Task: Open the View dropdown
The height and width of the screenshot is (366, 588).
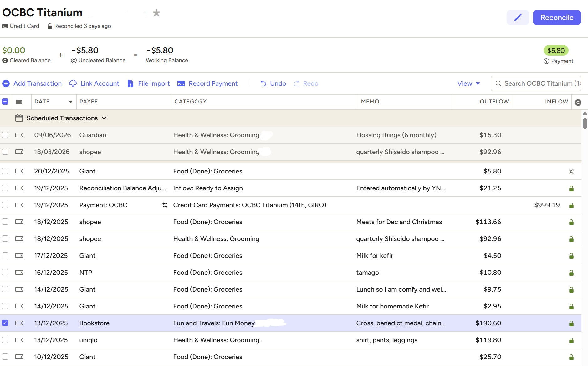Action: (x=468, y=83)
